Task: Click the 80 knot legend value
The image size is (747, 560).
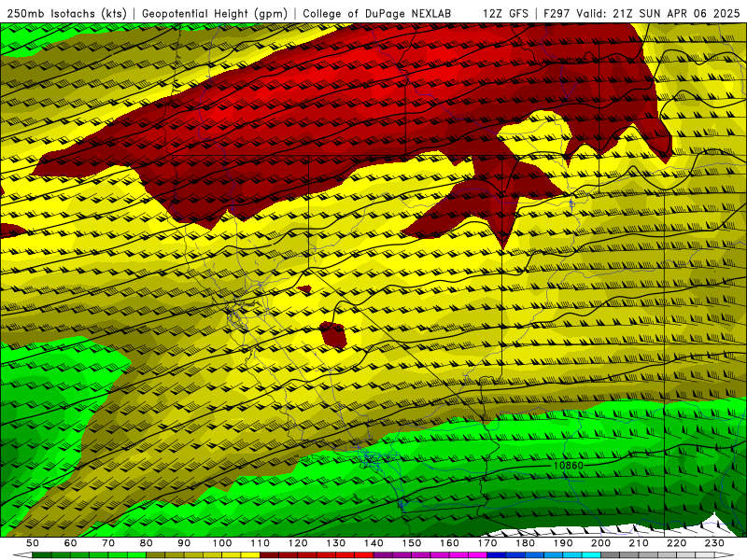Action: click(147, 543)
